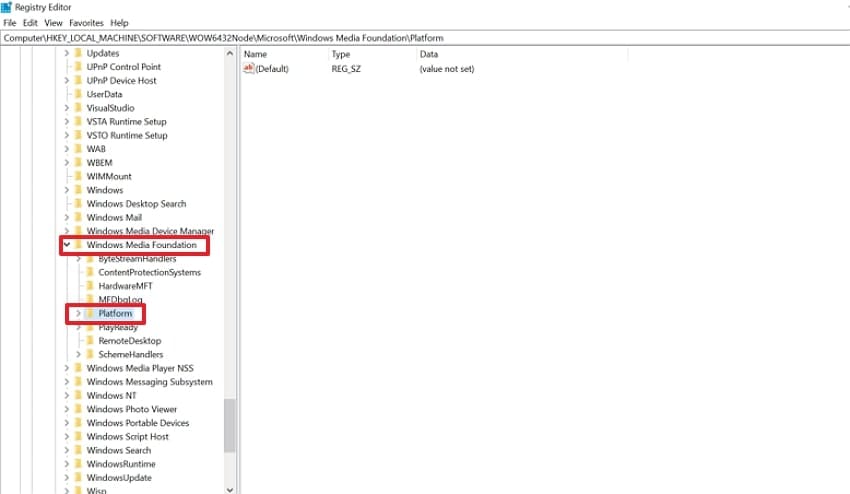This screenshot has width=850, height=494.
Task: Click the UPnP Control Point folder icon
Action: tap(78, 67)
